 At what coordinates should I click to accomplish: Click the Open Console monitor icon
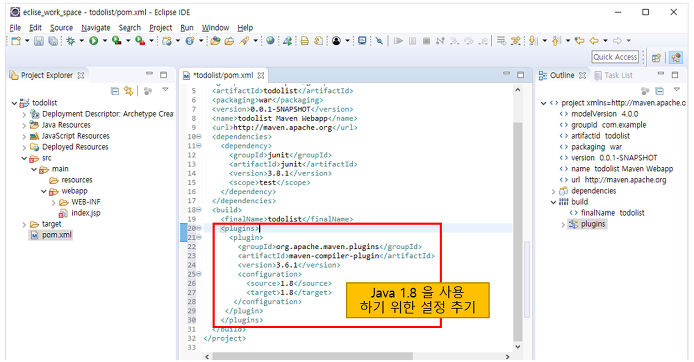click(362, 41)
